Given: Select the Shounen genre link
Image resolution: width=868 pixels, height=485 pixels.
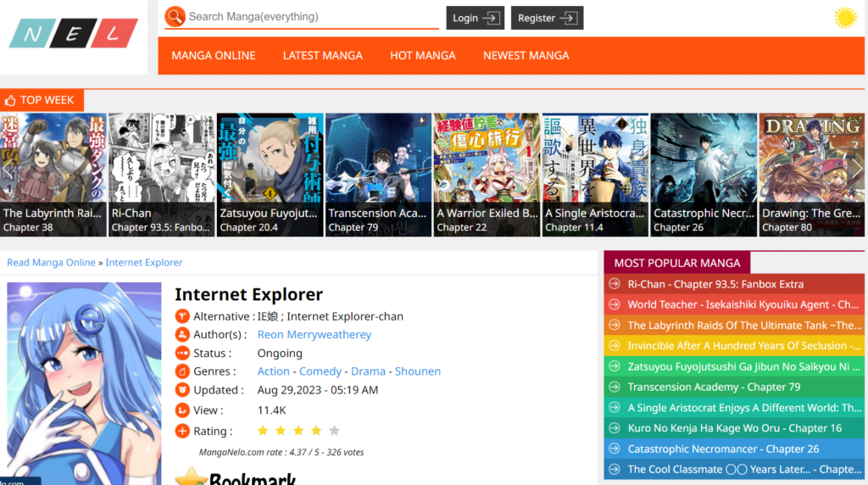Looking at the screenshot, I should [x=417, y=371].
